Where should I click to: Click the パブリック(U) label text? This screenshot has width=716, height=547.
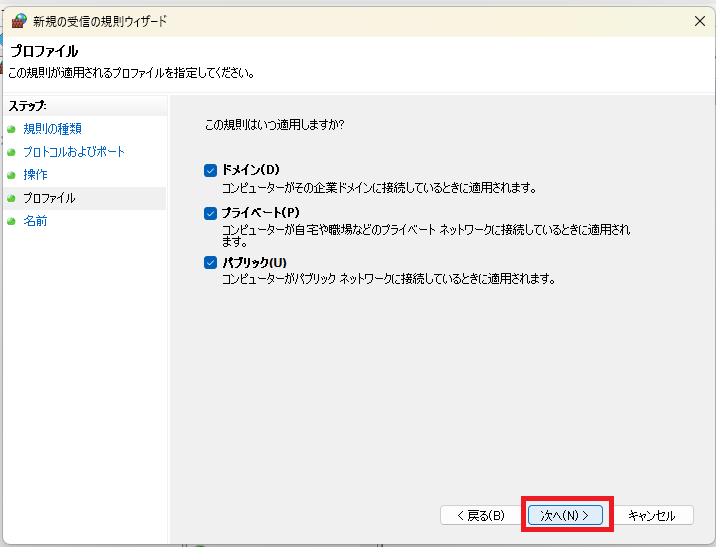point(254,263)
